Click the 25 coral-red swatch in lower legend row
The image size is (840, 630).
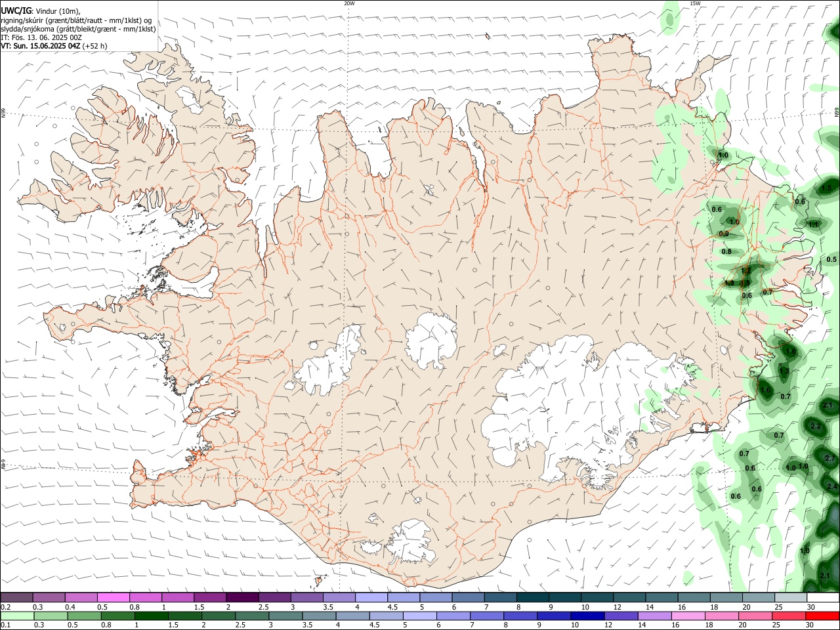[x=788, y=616]
